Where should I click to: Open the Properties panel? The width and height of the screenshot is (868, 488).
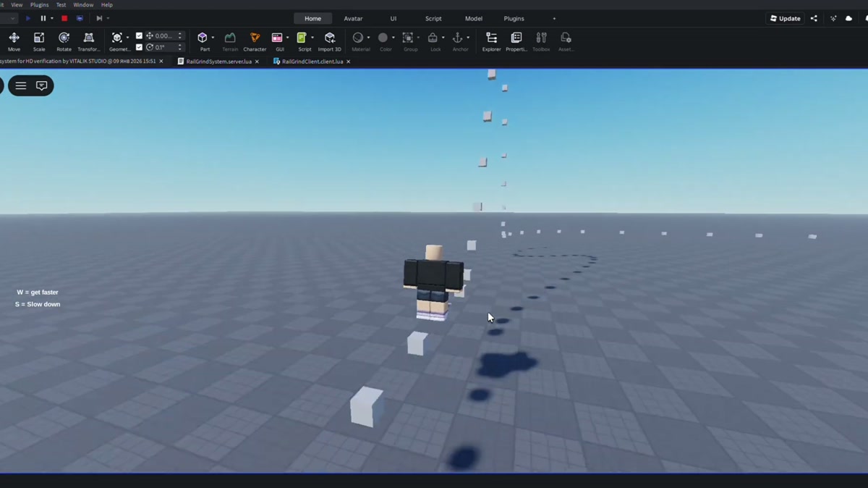point(516,41)
